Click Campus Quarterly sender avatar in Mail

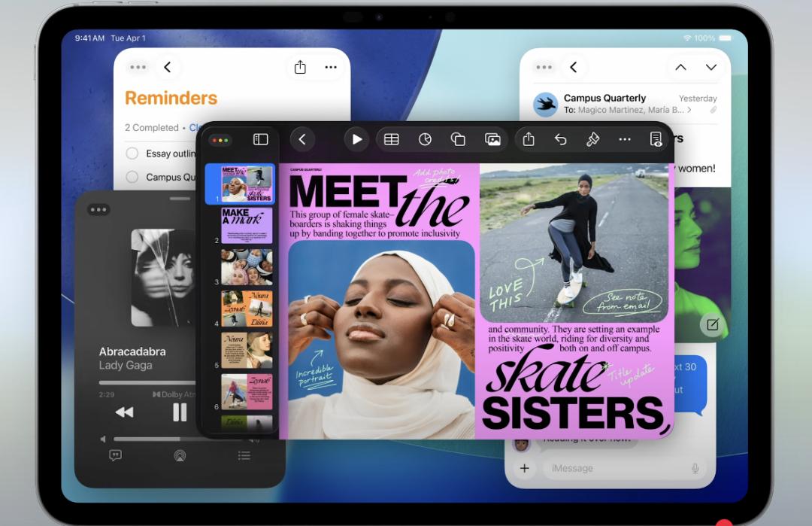[x=545, y=104]
